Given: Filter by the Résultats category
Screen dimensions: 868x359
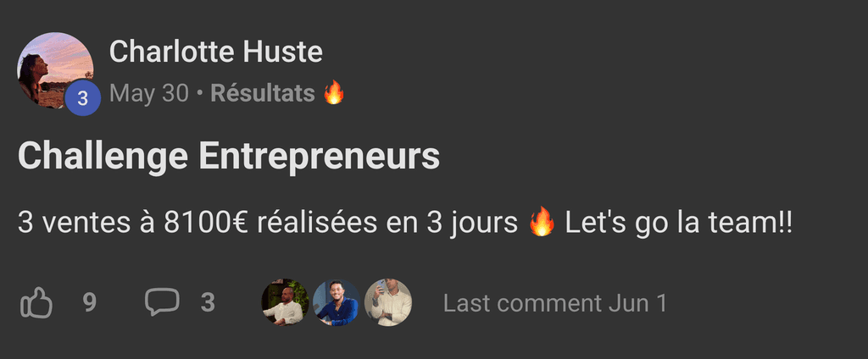Looking at the screenshot, I should (263, 93).
